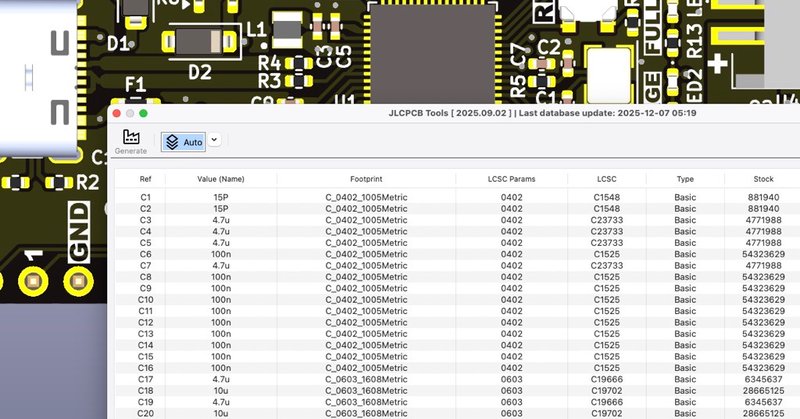Sort by the Stock column header
800x419 pixels.
(763, 179)
